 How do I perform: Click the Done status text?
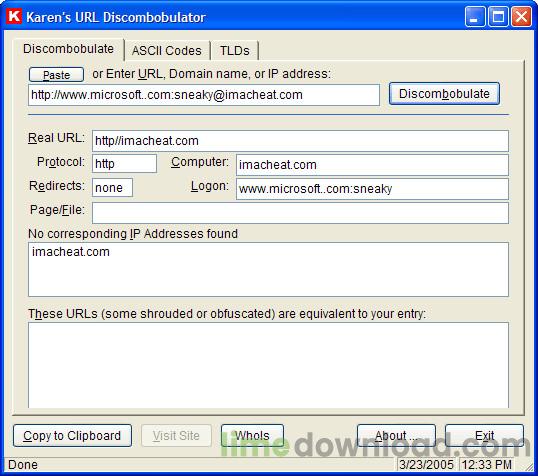(23, 465)
